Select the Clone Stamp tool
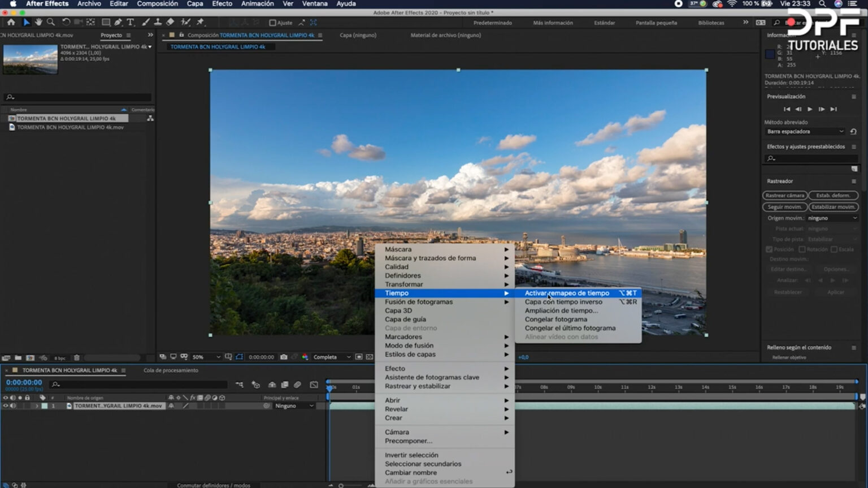Viewport: 868px width, 488px height. click(x=158, y=22)
